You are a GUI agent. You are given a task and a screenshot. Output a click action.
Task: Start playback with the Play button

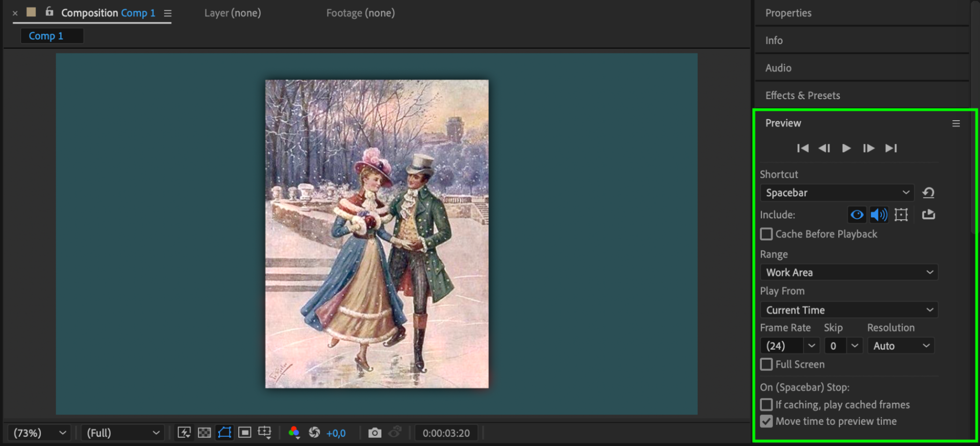846,148
